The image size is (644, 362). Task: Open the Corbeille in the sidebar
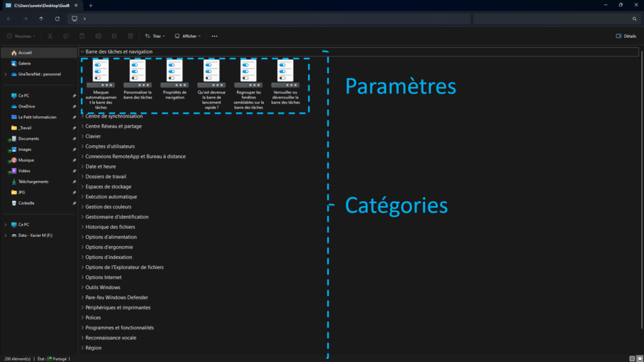click(28, 203)
